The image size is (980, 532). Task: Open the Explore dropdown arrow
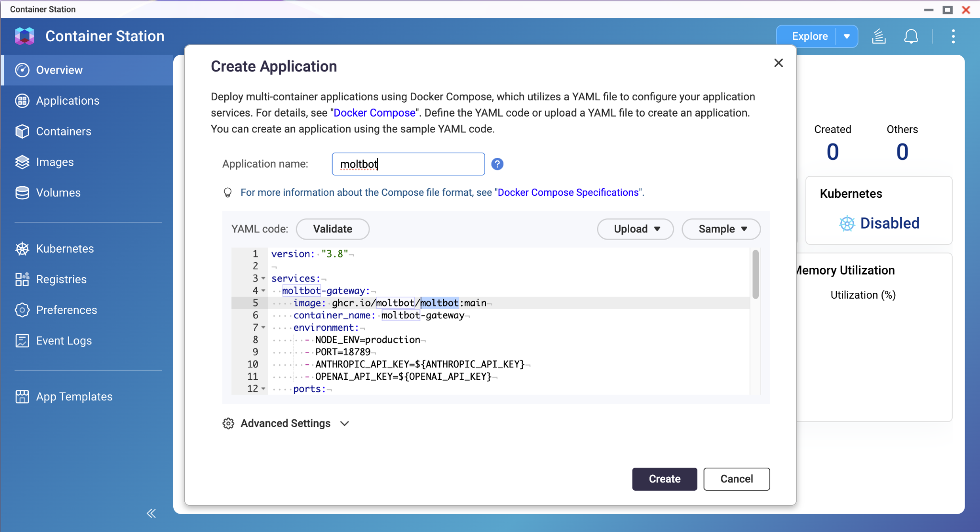click(847, 36)
